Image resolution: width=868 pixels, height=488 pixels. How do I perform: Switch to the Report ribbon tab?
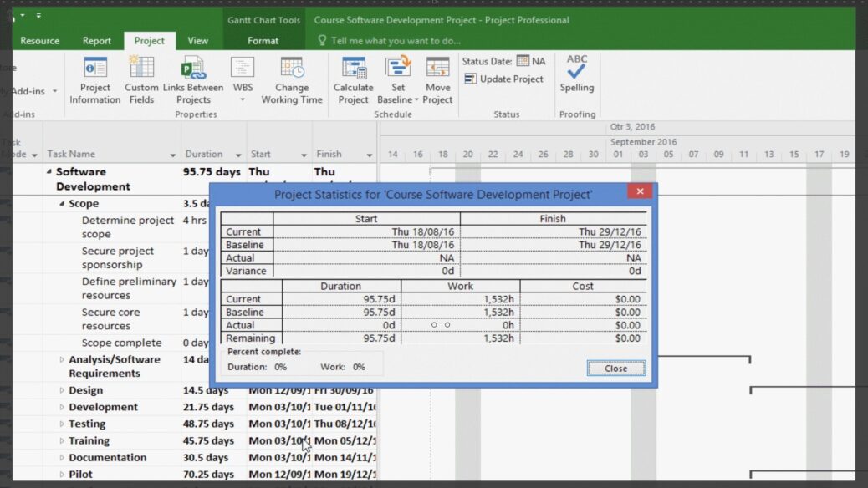[x=97, y=39]
